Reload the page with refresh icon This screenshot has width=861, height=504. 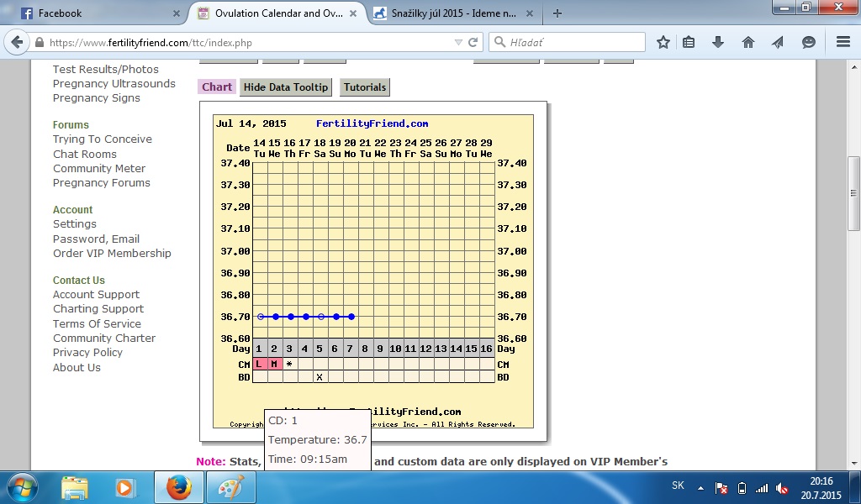coord(473,42)
